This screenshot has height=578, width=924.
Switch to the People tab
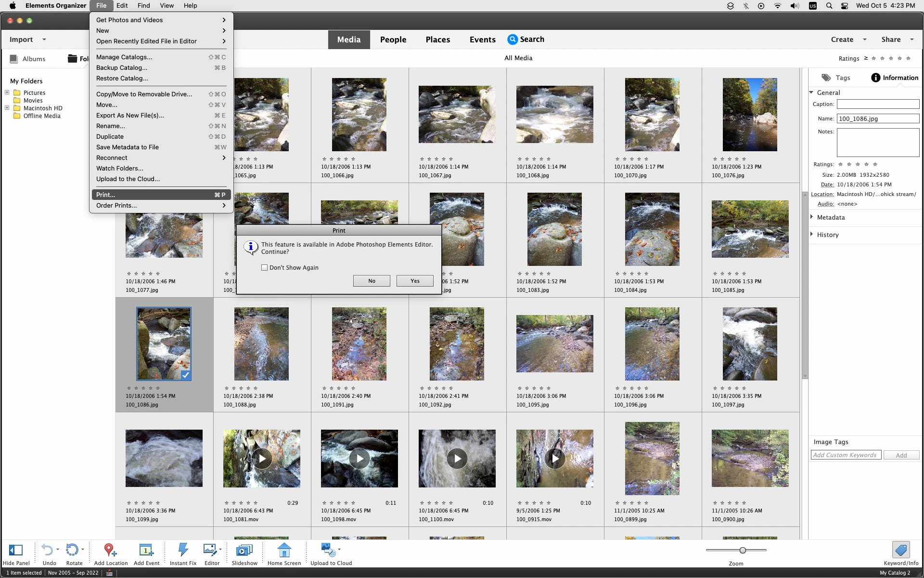393,39
